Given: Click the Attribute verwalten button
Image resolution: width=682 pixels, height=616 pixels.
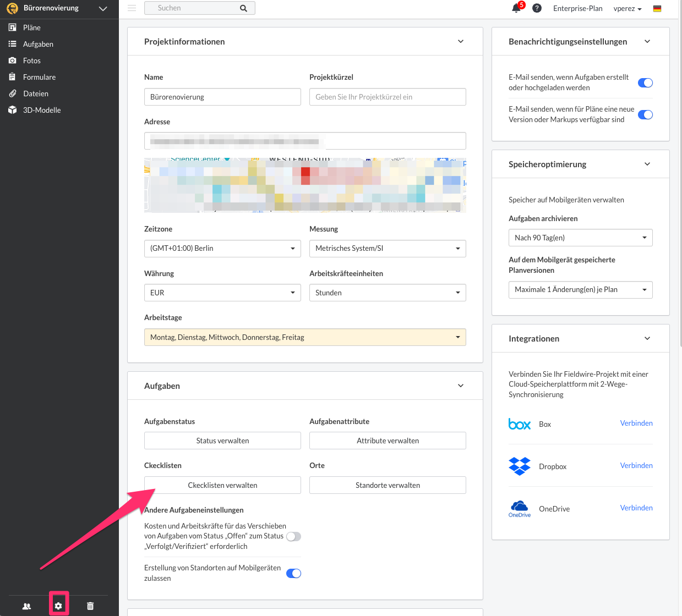Looking at the screenshot, I should pyautogui.click(x=388, y=441).
